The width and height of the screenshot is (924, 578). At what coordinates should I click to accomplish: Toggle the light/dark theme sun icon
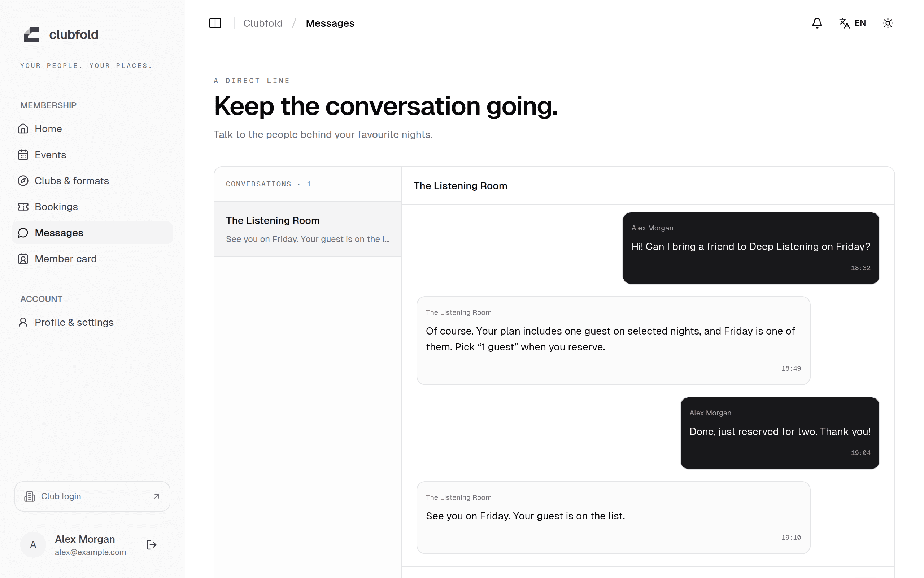pyautogui.click(x=888, y=23)
